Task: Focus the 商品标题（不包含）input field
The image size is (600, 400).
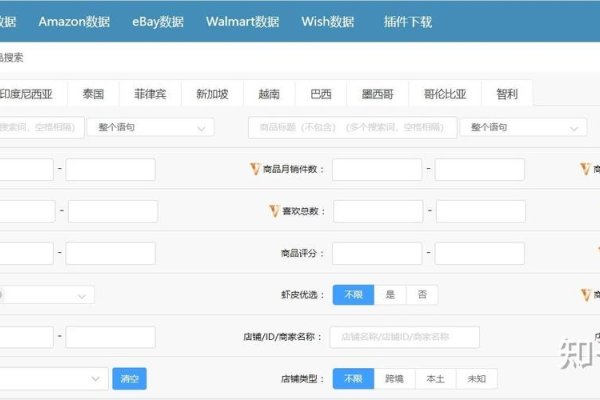Action: 352,127
